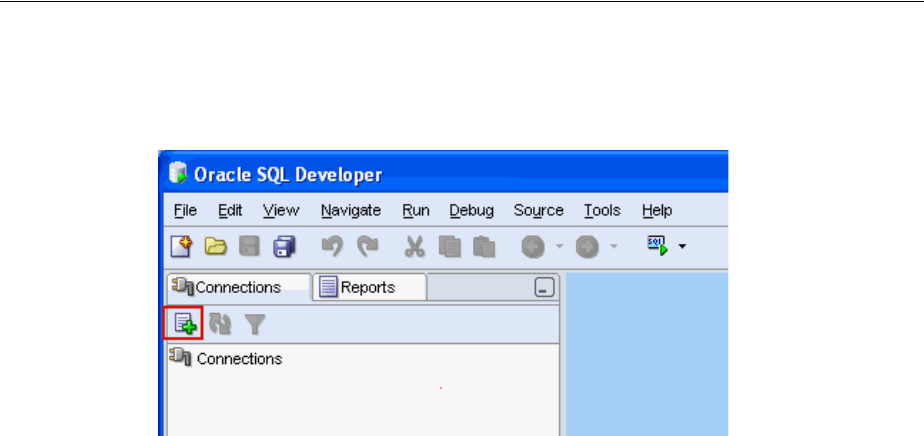Click the Oracle SQL Developer title icon
The width and height of the screenshot is (924, 436).
177,173
